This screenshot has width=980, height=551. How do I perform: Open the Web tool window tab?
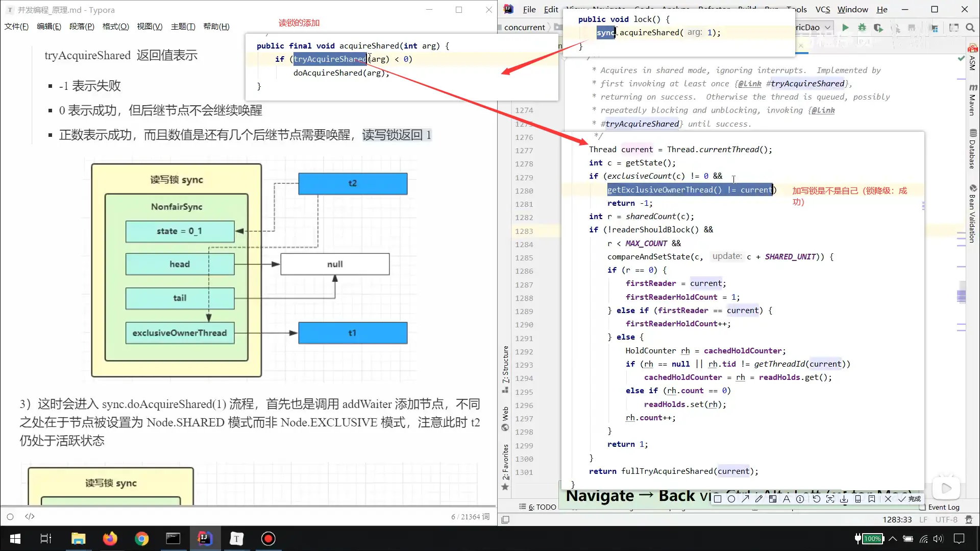tap(505, 418)
